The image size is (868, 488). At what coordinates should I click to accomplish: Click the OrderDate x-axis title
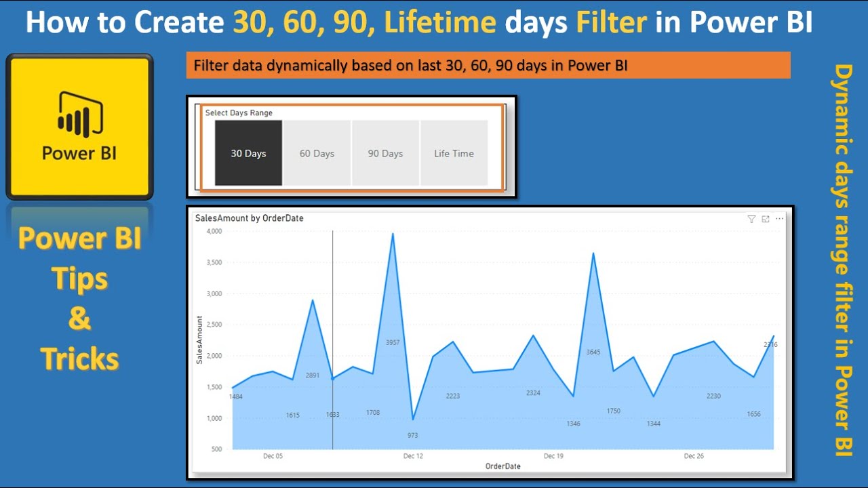(x=502, y=466)
